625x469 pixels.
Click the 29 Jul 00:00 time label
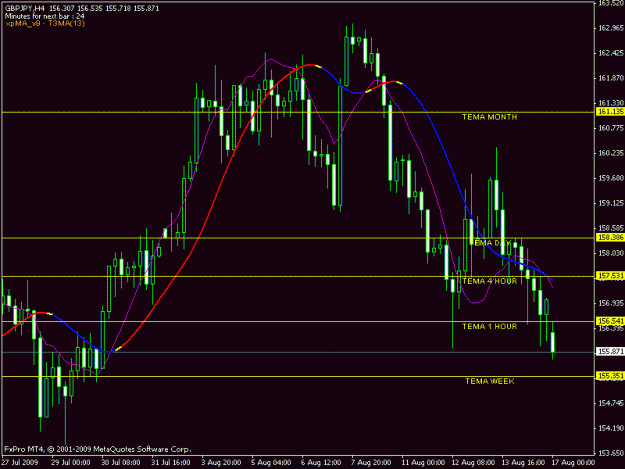point(71,463)
